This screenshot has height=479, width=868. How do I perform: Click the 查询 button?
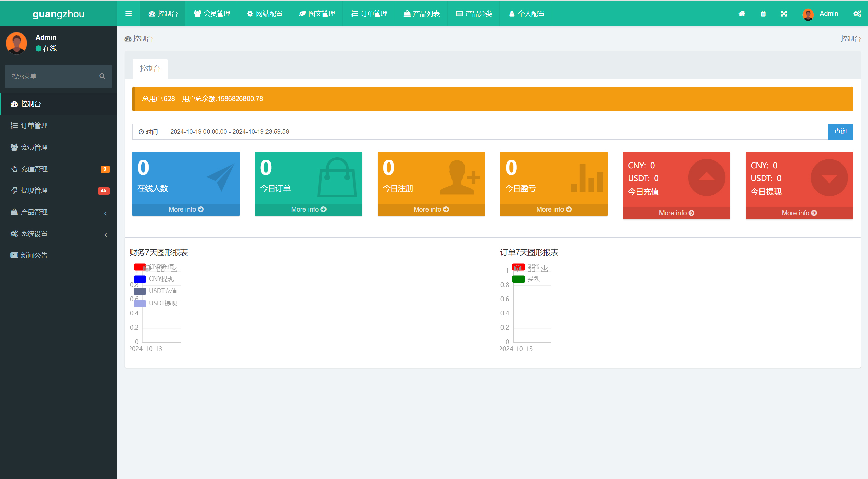840,132
